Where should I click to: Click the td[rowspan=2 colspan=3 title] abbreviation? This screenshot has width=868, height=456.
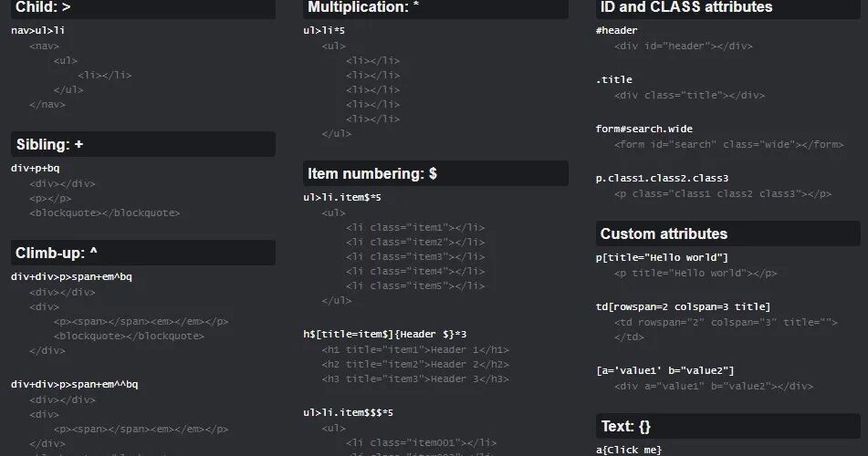(683, 306)
